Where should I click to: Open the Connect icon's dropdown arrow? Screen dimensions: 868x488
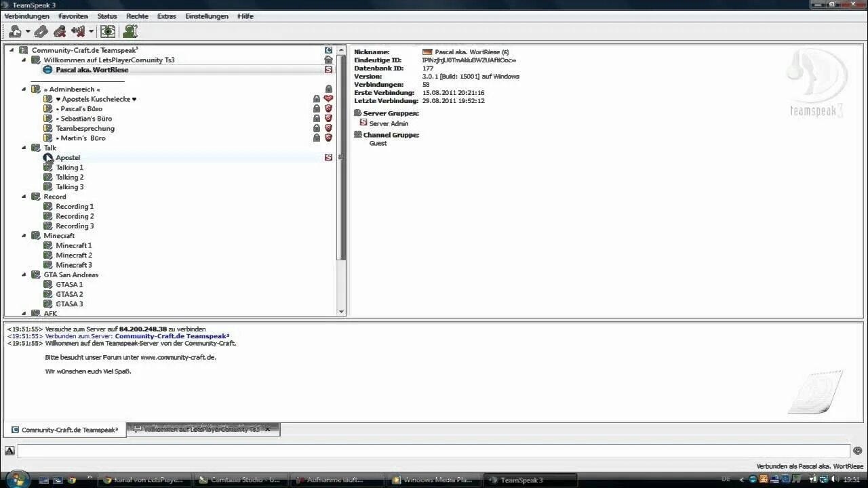(x=28, y=32)
